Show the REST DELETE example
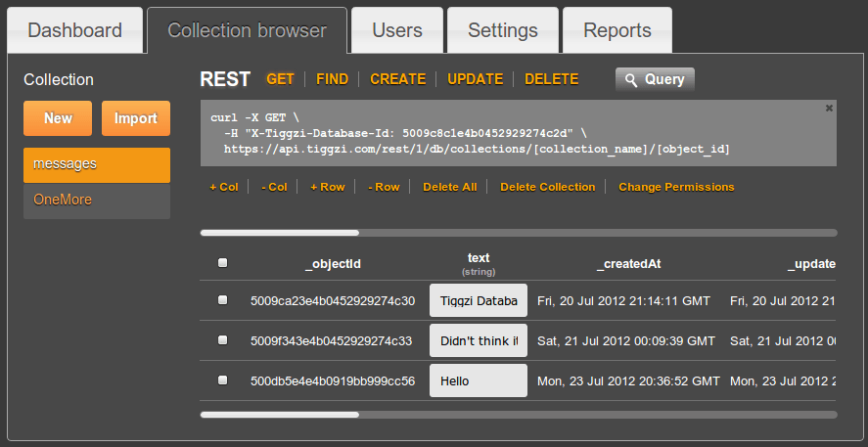Image resolution: width=868 pixels, height=447 pixels. 551,79
